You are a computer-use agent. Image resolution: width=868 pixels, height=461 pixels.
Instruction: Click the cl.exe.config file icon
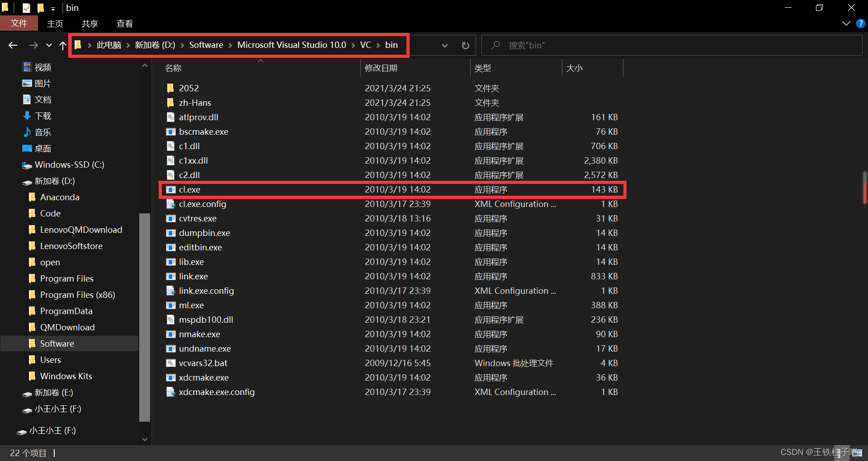tap(170, 204)
